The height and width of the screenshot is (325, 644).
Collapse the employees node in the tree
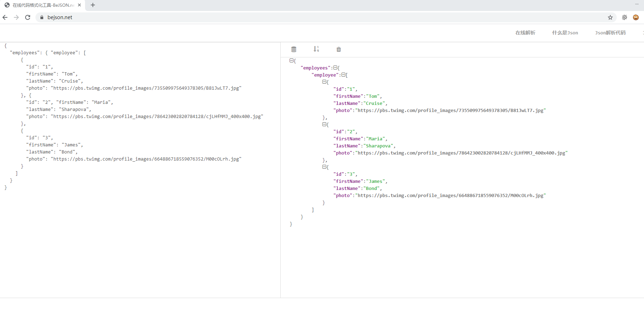click(335, 68)
